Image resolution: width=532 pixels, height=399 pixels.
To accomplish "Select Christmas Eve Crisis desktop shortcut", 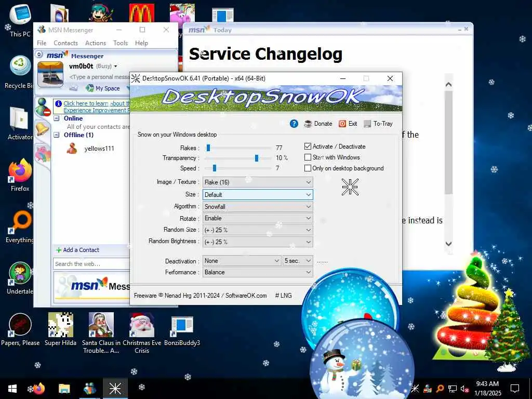I will click(142, 333).
